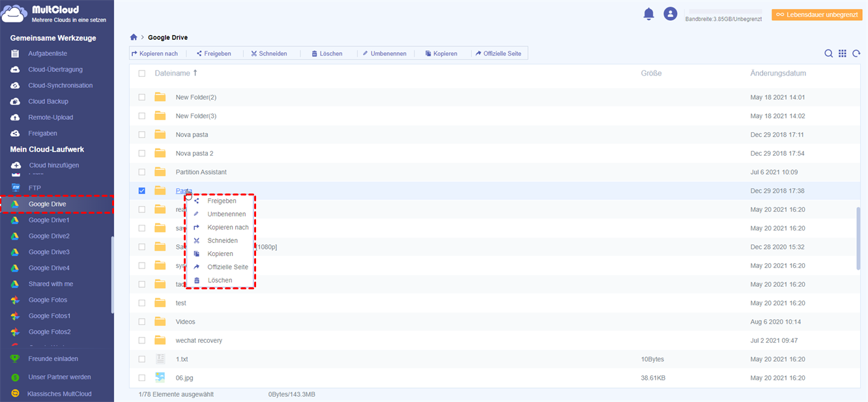Viewport: 868px width, 402px height.
Task: Check the New Folder(3) checkbox
Action: click(142, 116)
